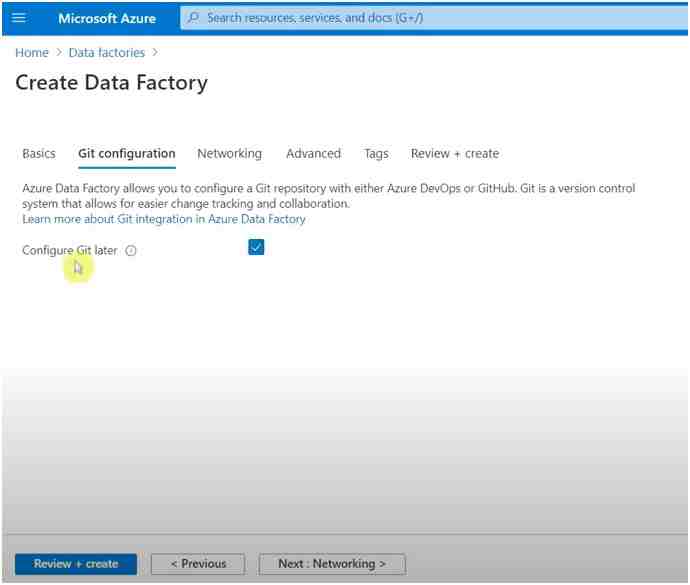Viewport: 690px width, 585px height.
Task: Open the Data factories breadcrumb
Action: pyautogui.click(x=106, y=53)
